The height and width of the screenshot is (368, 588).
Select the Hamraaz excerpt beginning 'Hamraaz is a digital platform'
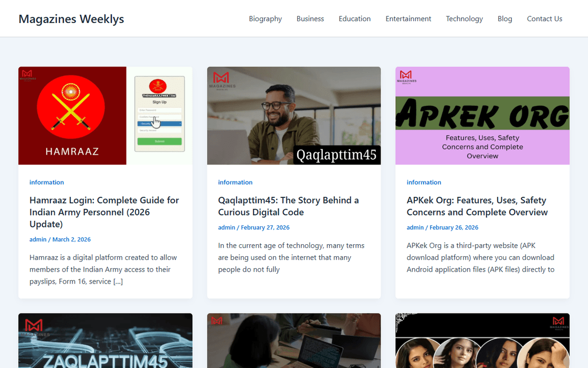click(x=103, y=269)
